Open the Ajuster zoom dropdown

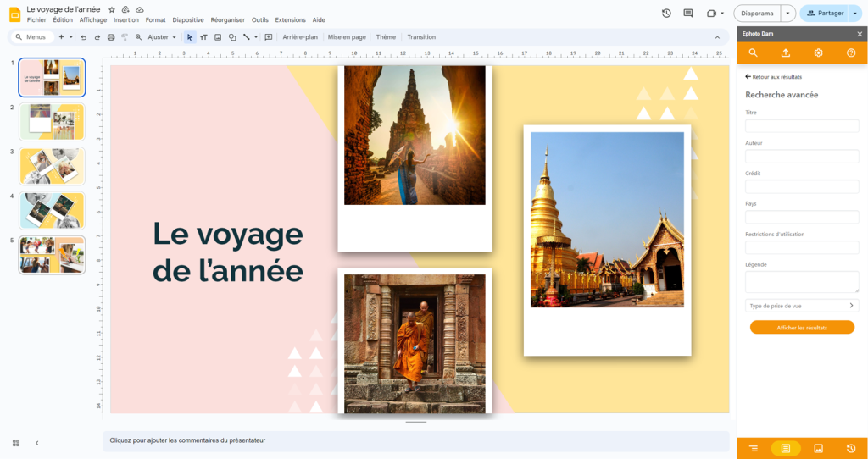click(x=162, y=37)
